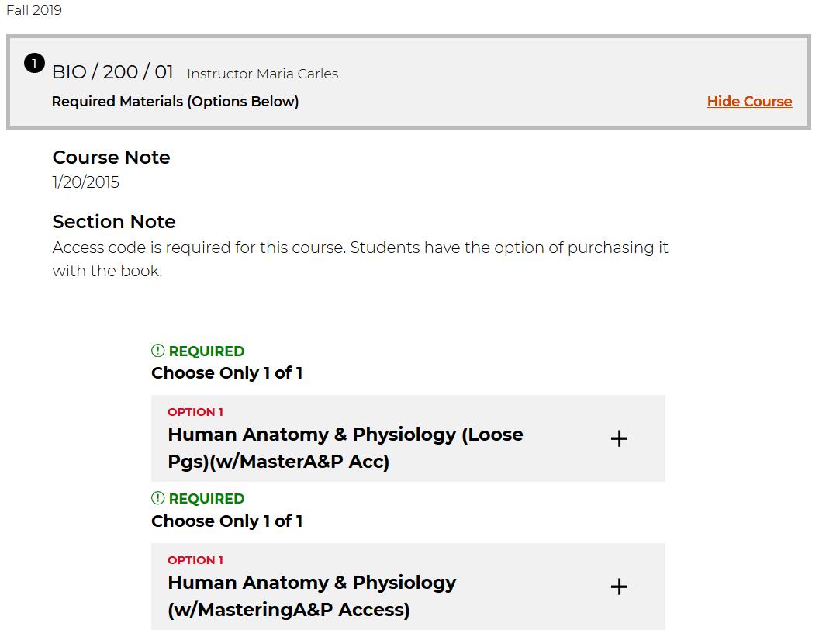Screen dimensions: 819x644
Task: Click the first OPTION 1 label
Action: tap(195, 412)
